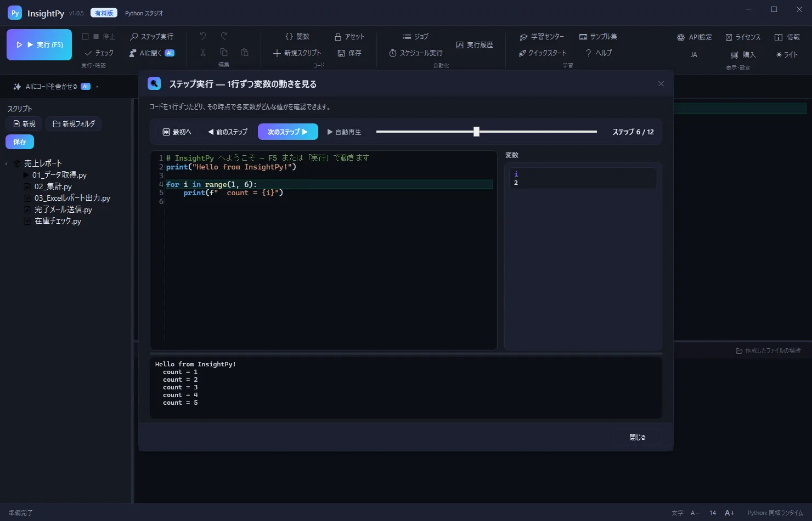Viewport: 812px width, 521px height.
Task: Collapse the 売上レポート folder
Action: point(7,163)
